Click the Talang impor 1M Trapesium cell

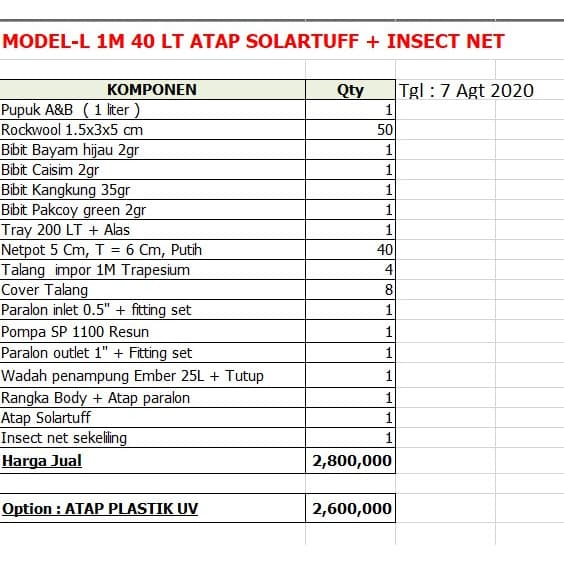point(153,270)
